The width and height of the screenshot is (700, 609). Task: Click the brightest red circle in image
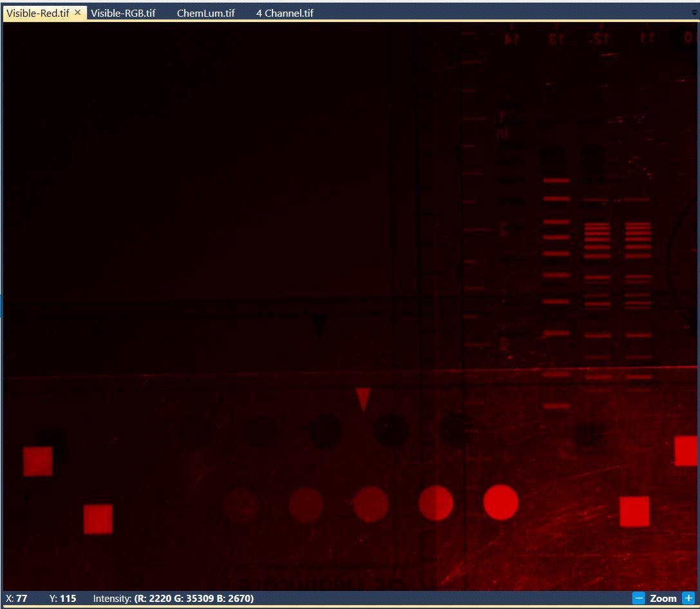click(x=500, y=503)
